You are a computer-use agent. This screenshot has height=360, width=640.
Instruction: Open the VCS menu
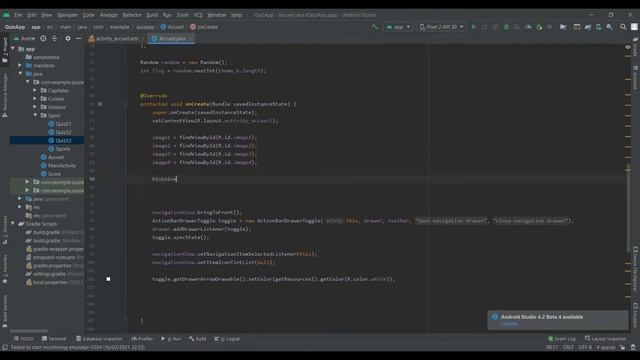coord(198,15)
